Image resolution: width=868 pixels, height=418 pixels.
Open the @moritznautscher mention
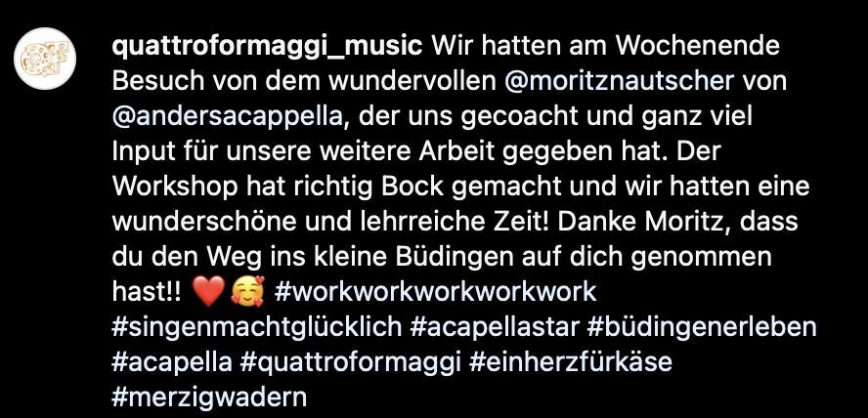tap(620, 81)
